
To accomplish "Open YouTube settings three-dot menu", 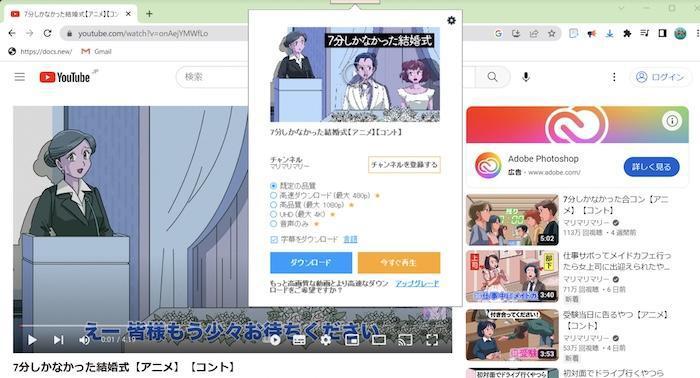I will [x=614, y=77].
